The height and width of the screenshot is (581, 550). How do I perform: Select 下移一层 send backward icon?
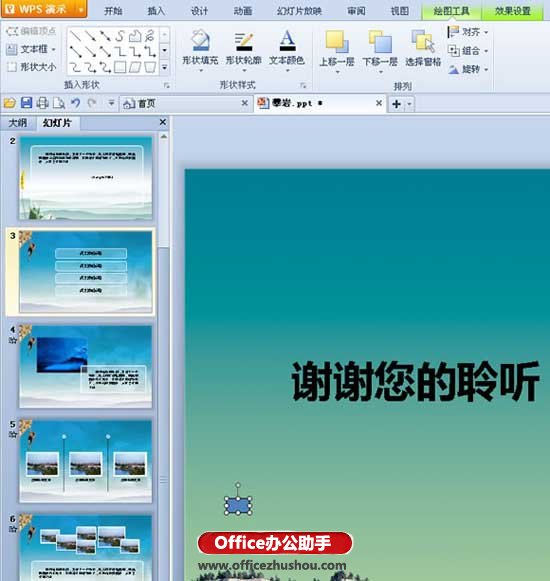pos(380,42)
